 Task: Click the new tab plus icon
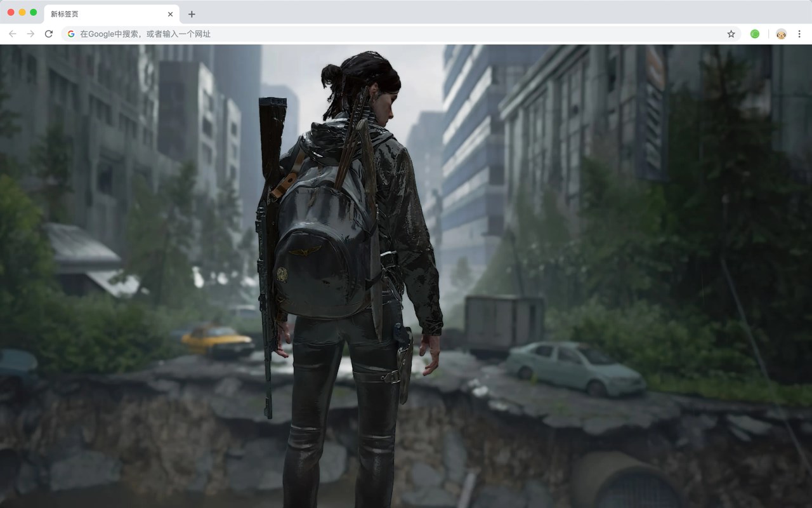pos(192,13)
